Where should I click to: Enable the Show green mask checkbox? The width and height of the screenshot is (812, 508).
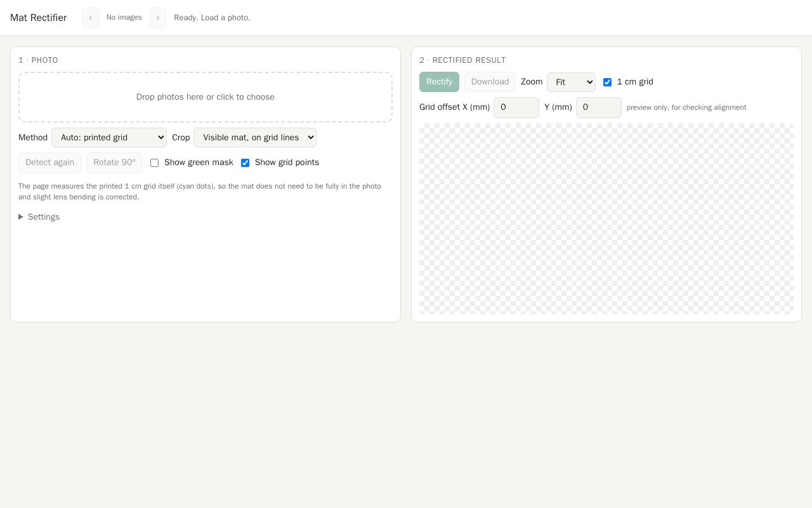154,163
